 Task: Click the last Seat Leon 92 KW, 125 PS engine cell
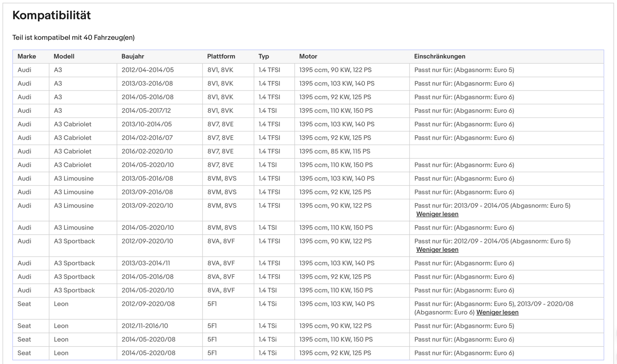click(335, 353)
